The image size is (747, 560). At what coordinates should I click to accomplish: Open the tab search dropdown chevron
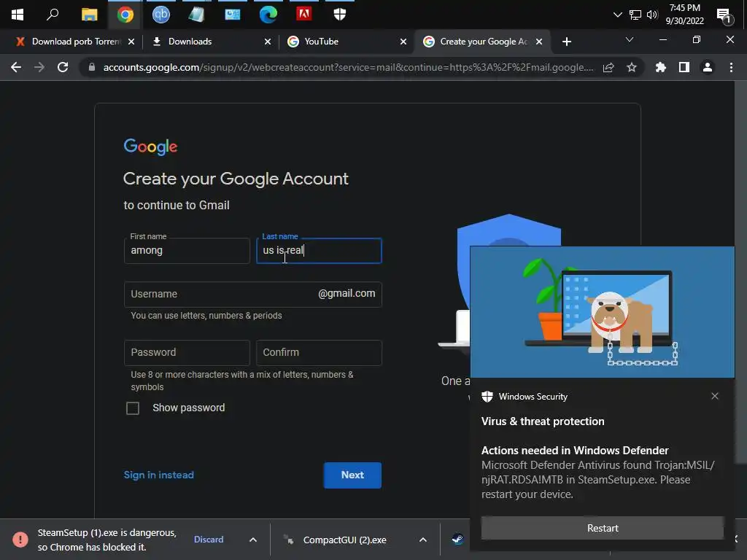tap(630, 39)
